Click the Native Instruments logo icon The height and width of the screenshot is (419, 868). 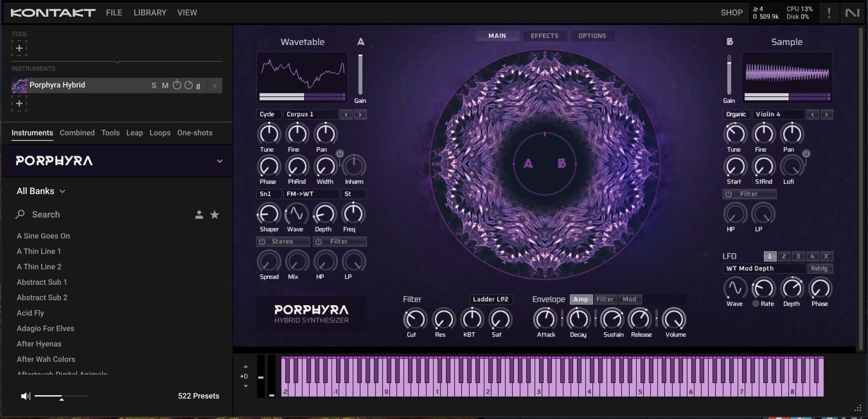[852, 13]
